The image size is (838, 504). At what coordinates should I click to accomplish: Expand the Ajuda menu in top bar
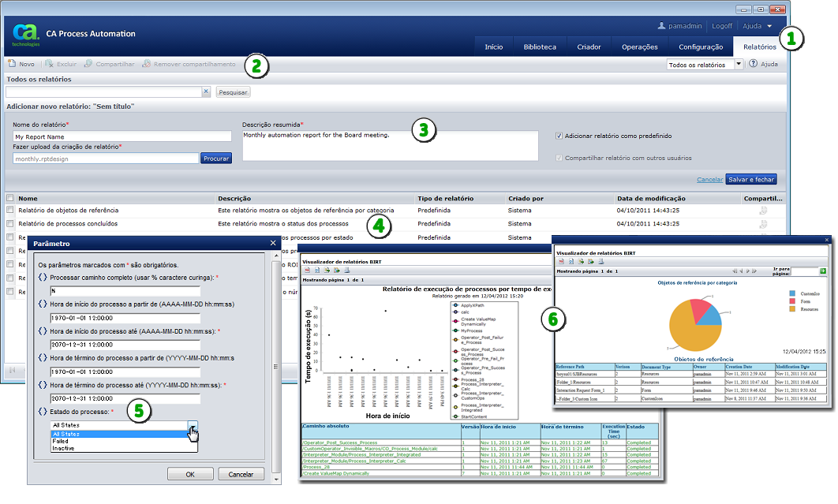pos(769,26)
